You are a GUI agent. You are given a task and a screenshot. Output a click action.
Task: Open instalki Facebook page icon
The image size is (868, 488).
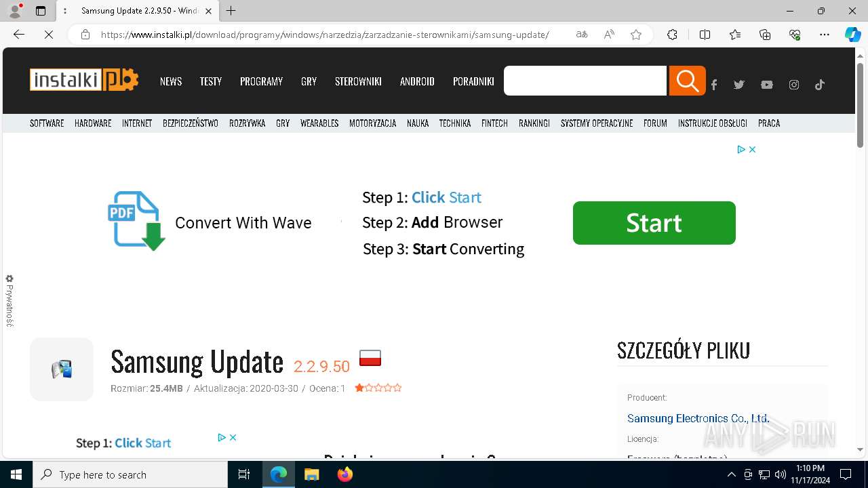tap(714, 85)
